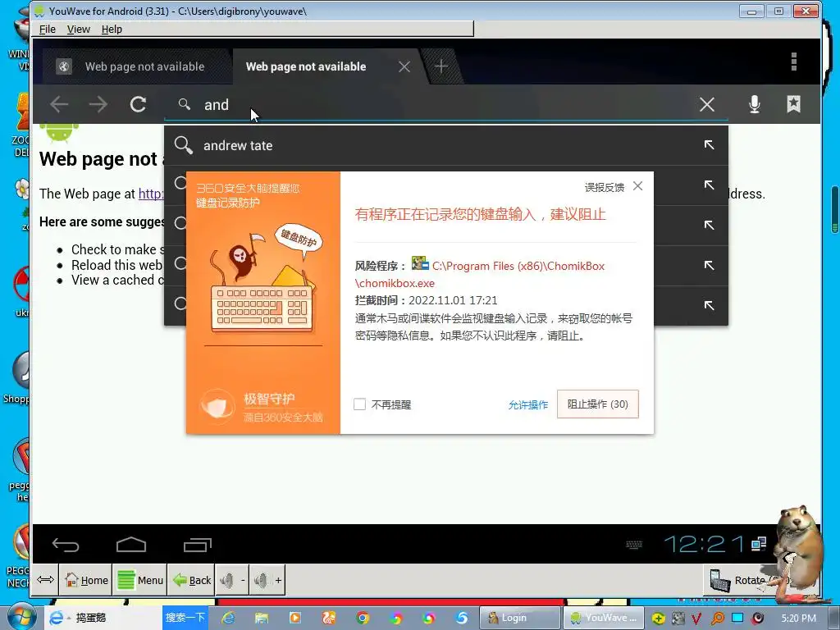Start voice search via microphone icon
Screen dimensions: 840x630
(755, 104)
